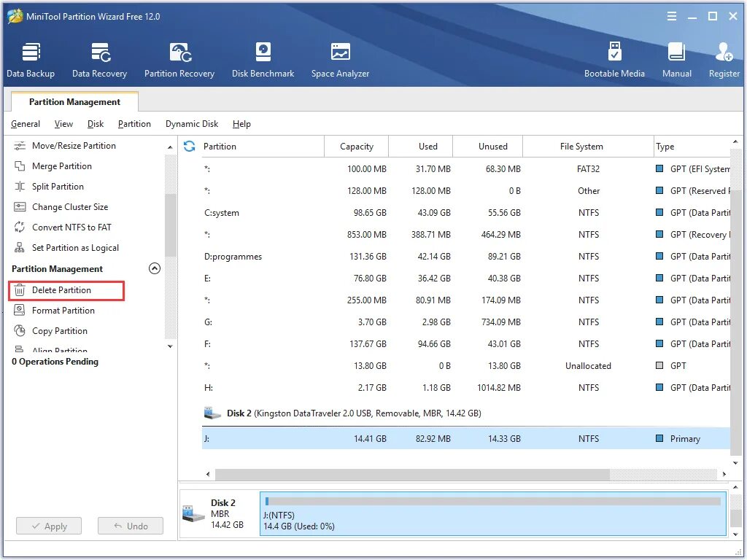
Task: Select the 13.80 GB Unallocated row
Action: (x=466, y=366)
